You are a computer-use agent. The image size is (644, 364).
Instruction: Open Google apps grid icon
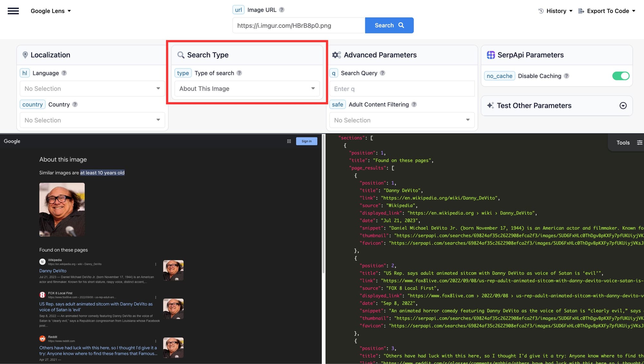point(289,141)
